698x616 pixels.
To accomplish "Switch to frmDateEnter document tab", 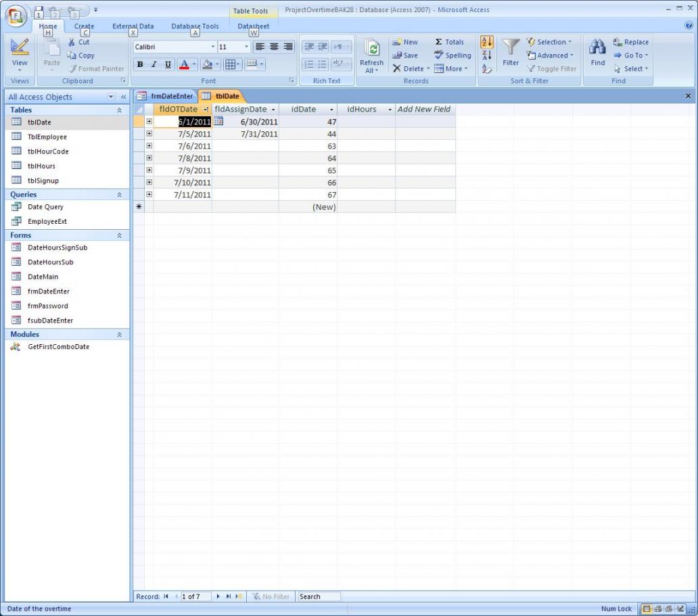I will click(166, 96).
